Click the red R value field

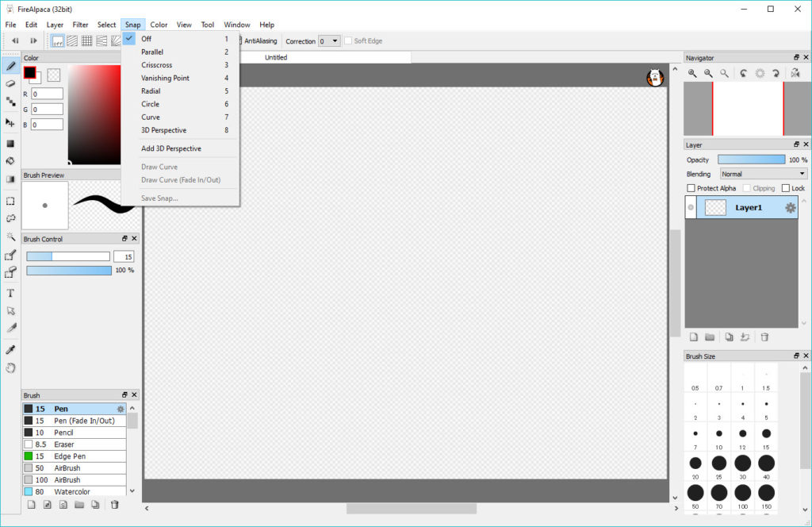[x=47, y=94]
